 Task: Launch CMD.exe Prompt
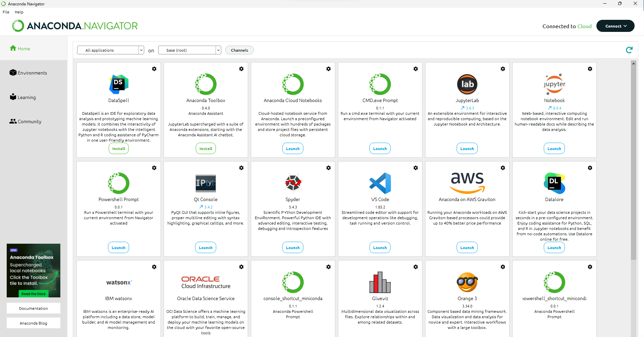point(380,149)
